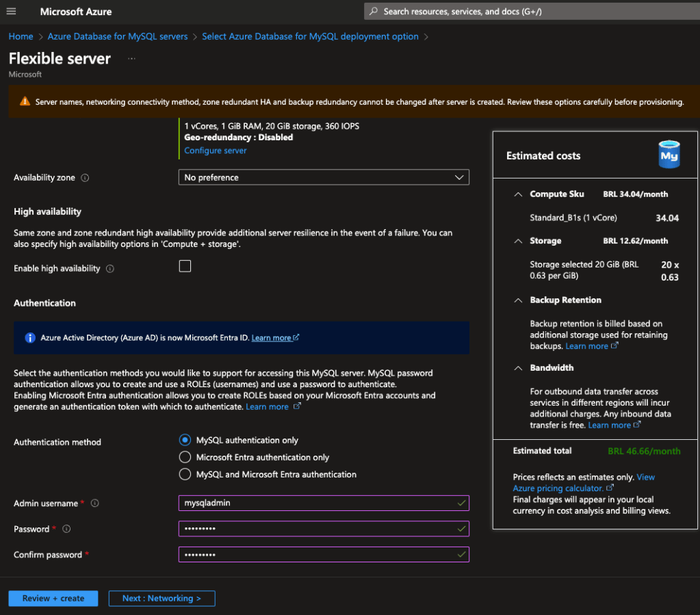Click the Review + create button
The width and height of the screenshot is (700, 615).
(x=53, y=599)
